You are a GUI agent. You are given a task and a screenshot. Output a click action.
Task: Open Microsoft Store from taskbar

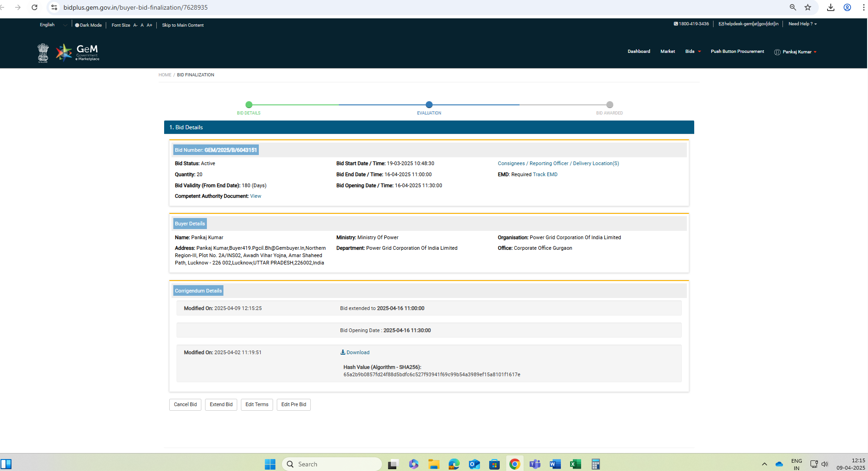click(x=494, y=464)
